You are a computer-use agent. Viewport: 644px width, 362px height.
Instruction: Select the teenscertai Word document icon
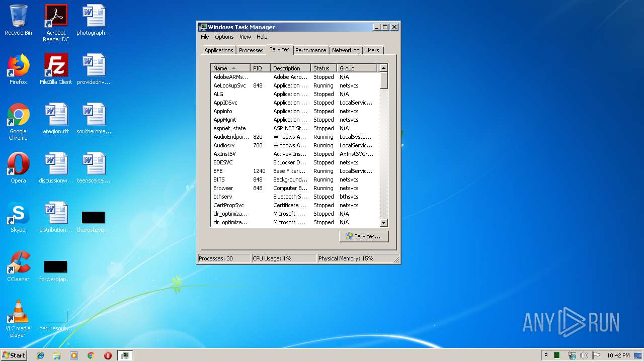click(x=94, y=168)
